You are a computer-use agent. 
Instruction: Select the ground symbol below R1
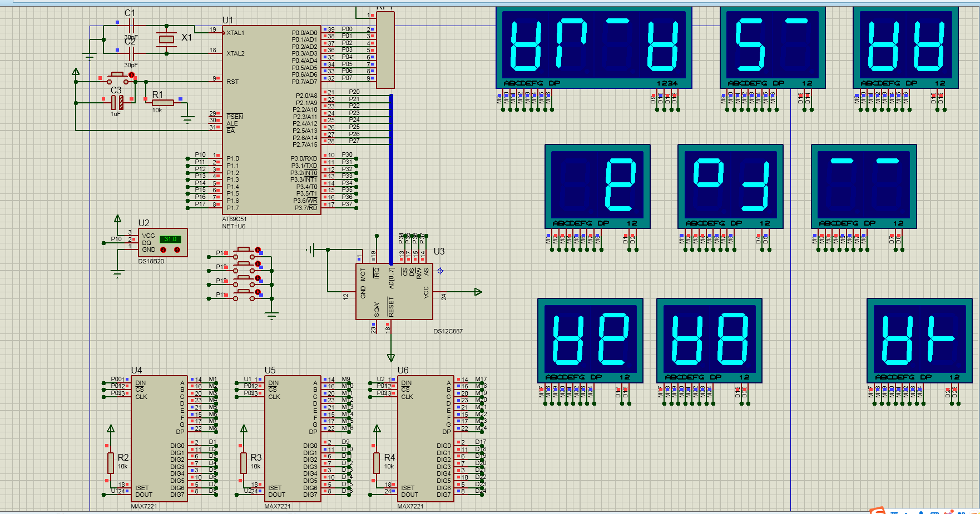[187, 119]
